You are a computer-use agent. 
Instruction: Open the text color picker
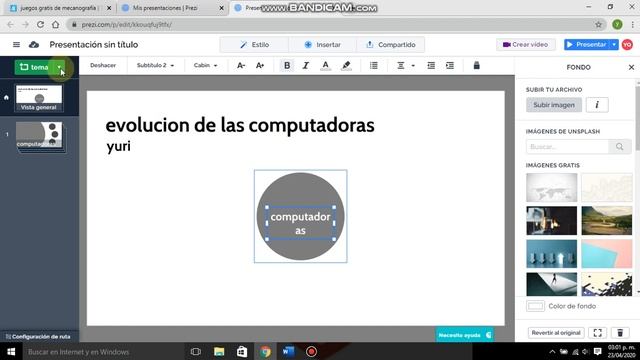tap(325, 65)
